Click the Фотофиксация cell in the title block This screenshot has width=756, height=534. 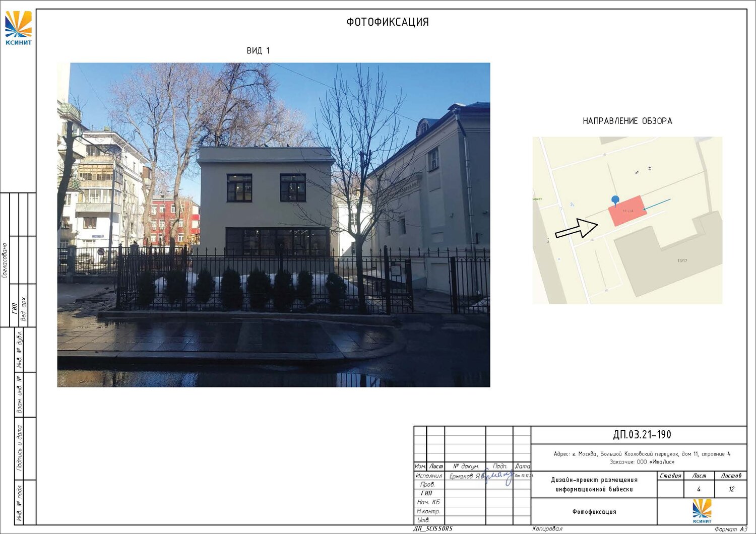(594, 512)
